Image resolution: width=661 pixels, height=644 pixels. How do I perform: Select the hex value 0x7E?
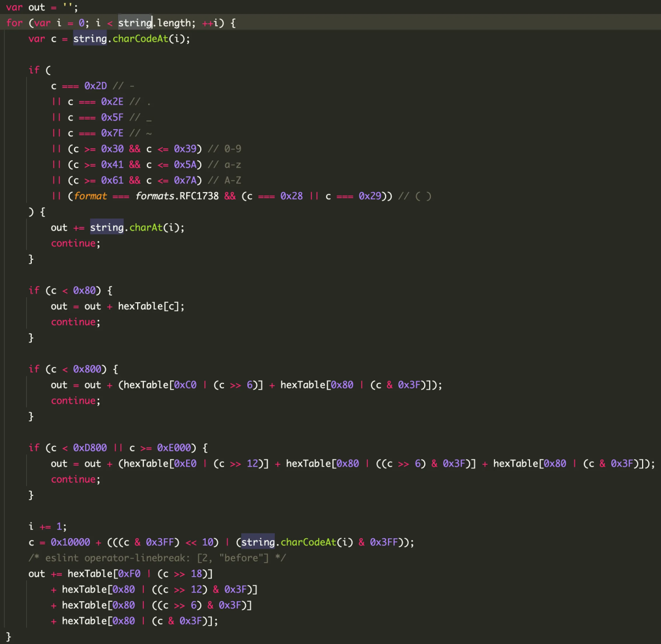coord(112,133)
